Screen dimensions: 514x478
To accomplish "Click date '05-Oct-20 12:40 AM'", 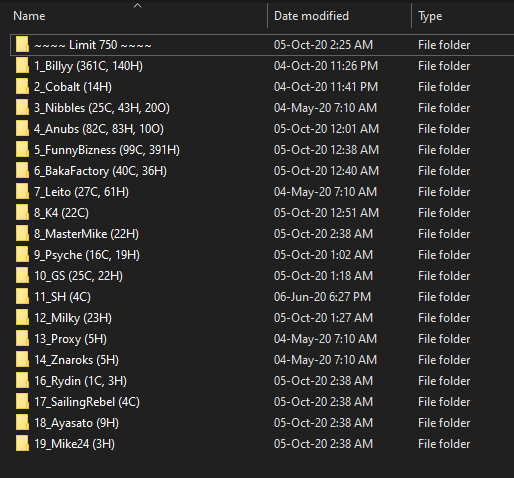I will coord(326,171).
